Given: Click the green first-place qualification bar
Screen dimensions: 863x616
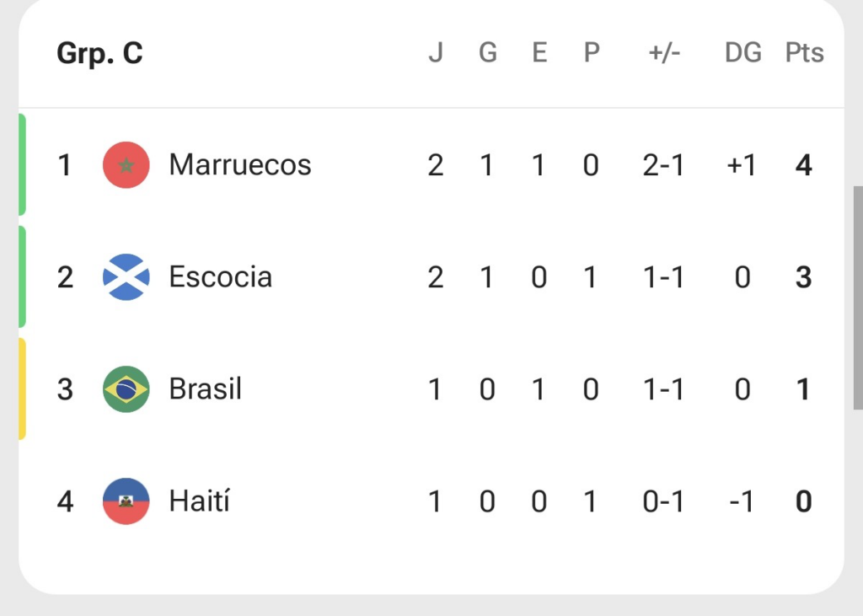Looking at the screenshot, I should (x=22, y=164).
